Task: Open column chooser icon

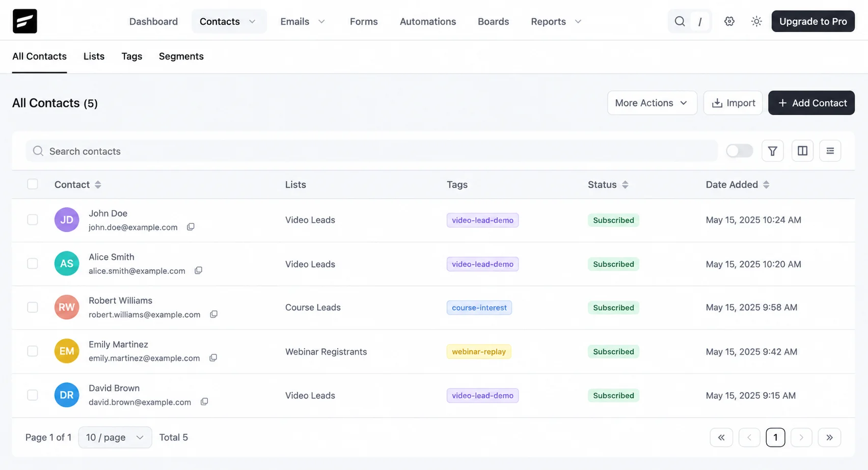Action: 802,151
